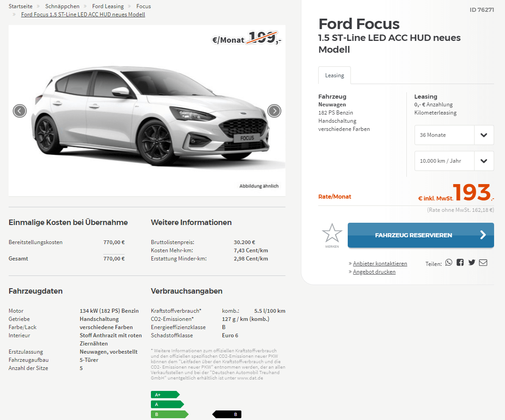Viewport: 505px width, 420px height.
Task: Click the Stoff Anthrazit mit roten Ziernähten text
Action: coord(111,340)
